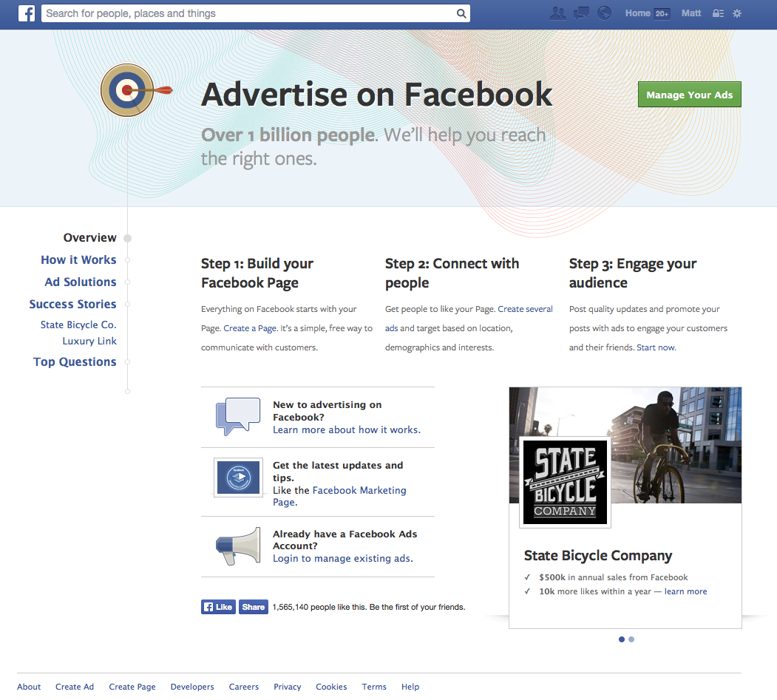Viewport: 777px width, 700px height.
Task: Go to Home in top bar
Action: (x=637, y=13)
